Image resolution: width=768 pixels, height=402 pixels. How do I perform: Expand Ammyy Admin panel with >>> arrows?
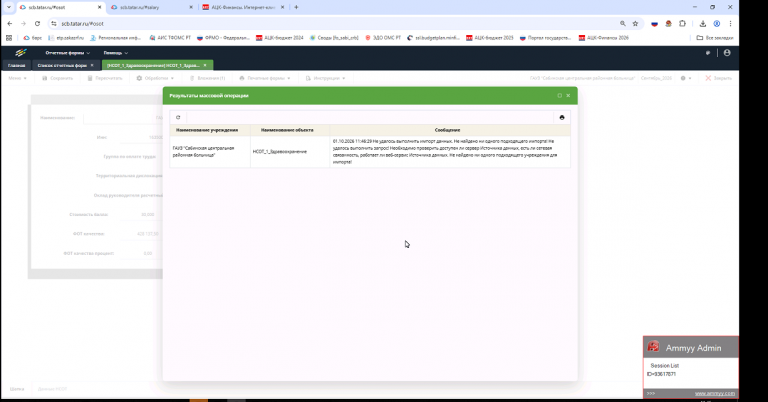(x=650, y=394)
